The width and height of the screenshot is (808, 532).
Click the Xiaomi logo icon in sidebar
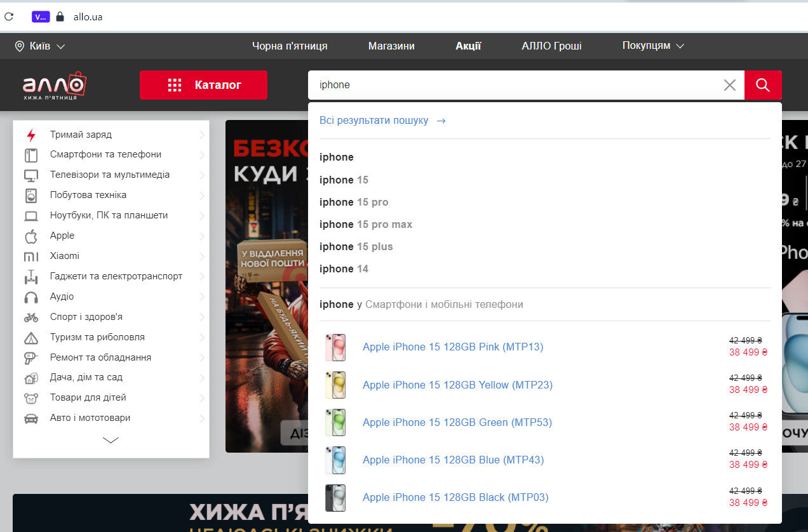[x=31, y=256]
